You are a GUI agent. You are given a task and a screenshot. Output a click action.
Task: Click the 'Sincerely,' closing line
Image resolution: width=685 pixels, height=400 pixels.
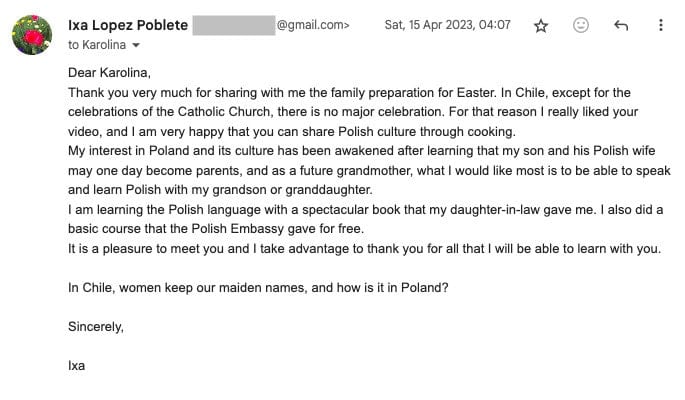(96, 327)
